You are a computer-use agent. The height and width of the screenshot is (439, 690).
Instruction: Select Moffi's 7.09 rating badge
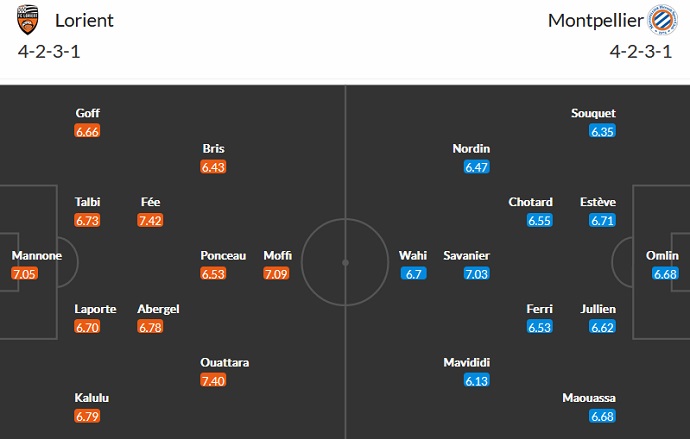(278, 273)
